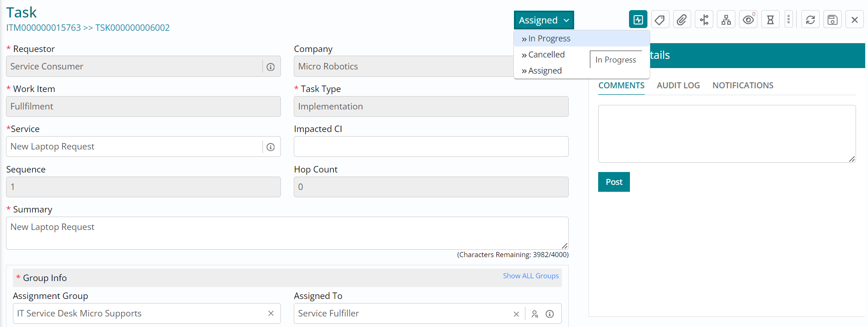Open the tags icon in toolbar

click(660, 20)
